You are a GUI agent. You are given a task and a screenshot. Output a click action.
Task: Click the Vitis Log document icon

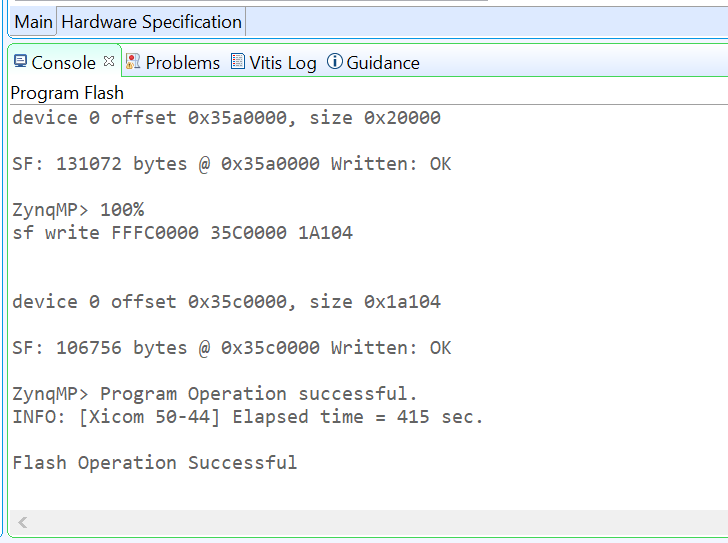[237, 61]
